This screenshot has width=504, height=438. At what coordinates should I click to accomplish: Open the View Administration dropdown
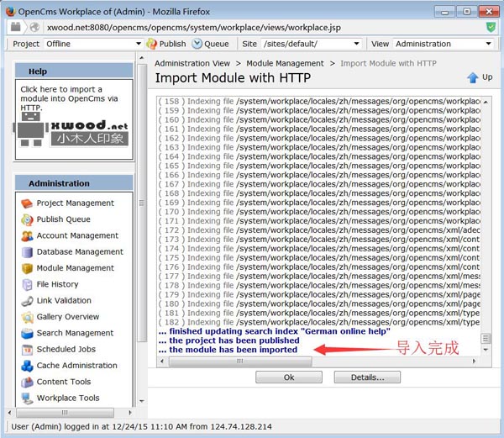coord(444,44)
